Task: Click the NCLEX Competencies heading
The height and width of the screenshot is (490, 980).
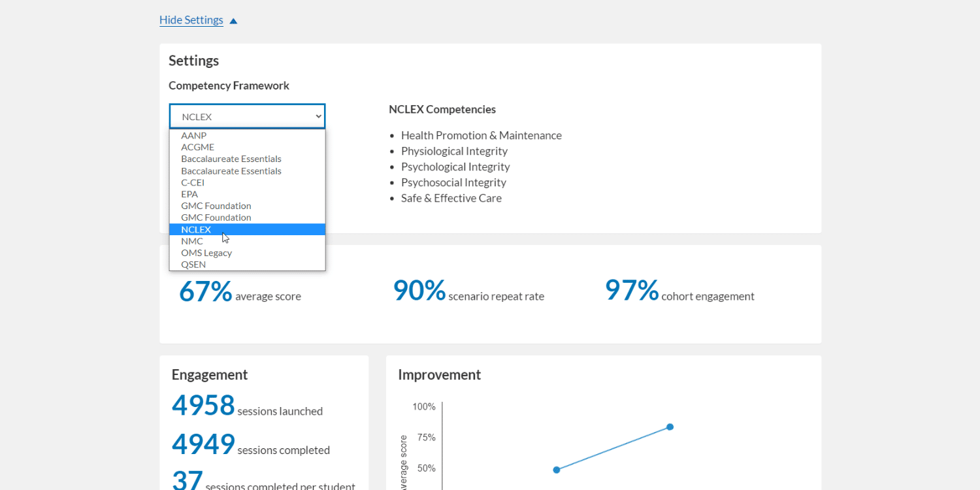Action: click(x=442, y=109)
